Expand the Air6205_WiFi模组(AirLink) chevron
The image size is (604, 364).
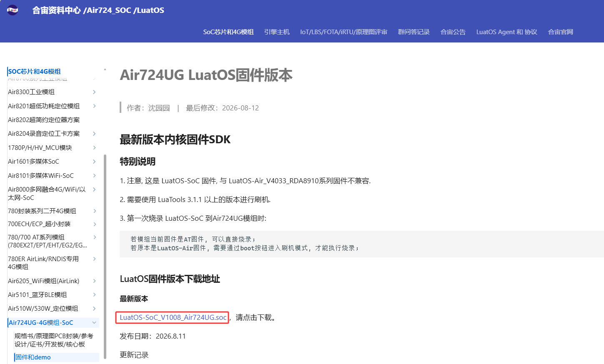click(x=94, y=281)
